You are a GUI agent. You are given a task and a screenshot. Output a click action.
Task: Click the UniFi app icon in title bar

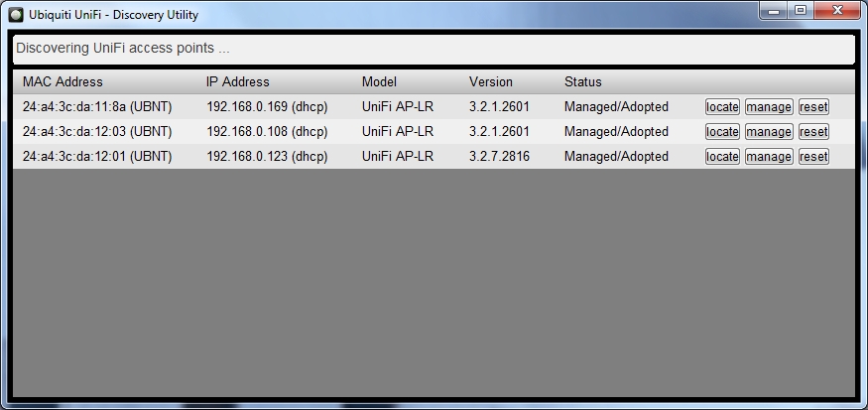pyautogui.click(x=17, y=15)
